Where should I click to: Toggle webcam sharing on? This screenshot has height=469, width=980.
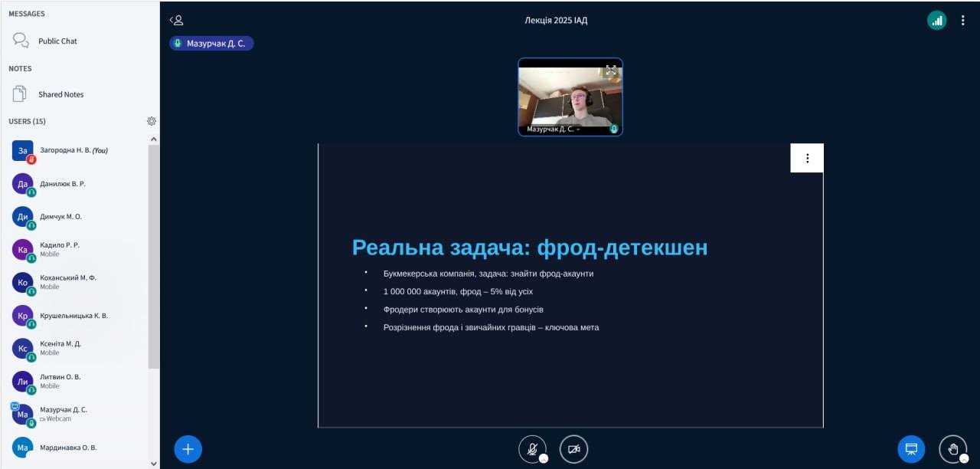click(573, 449)
